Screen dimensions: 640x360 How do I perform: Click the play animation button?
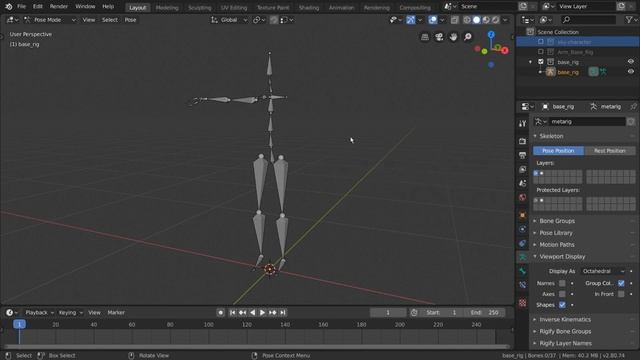[x=262, y=313]
